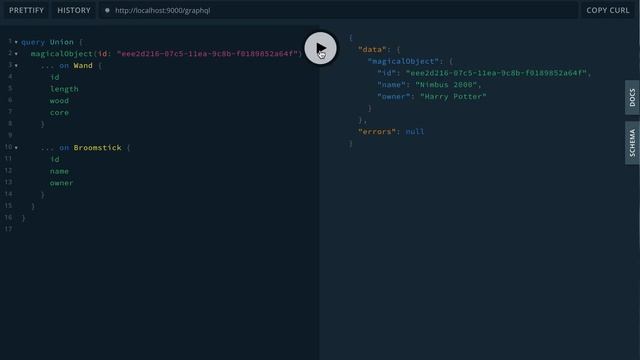Open the SCHEMA side tab
This screenshot has height=360, width=640.
[x=632, y=143]
